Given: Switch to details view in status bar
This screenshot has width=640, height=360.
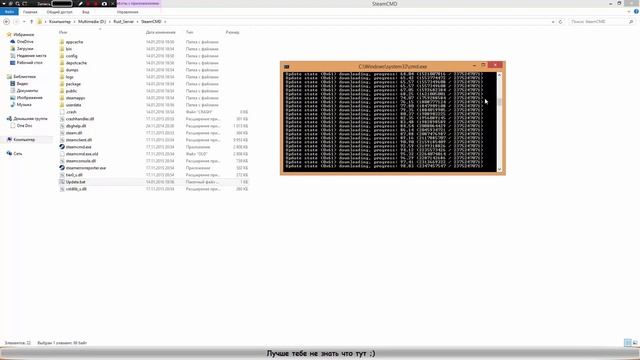Looking at the screenshot, I should (628, 343).
